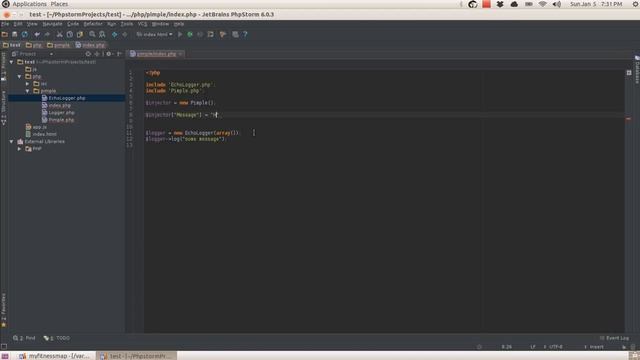Open the Find tool window button
The height and width of the screenshot is (360, 640).
(x=24, y=338)
